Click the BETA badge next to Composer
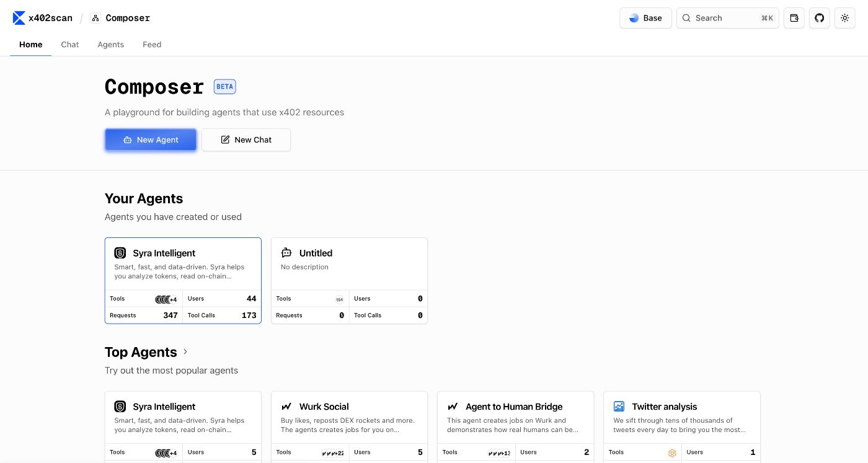Image resolution: width=868 pixels, height=463 pixels. click(224, 87)
